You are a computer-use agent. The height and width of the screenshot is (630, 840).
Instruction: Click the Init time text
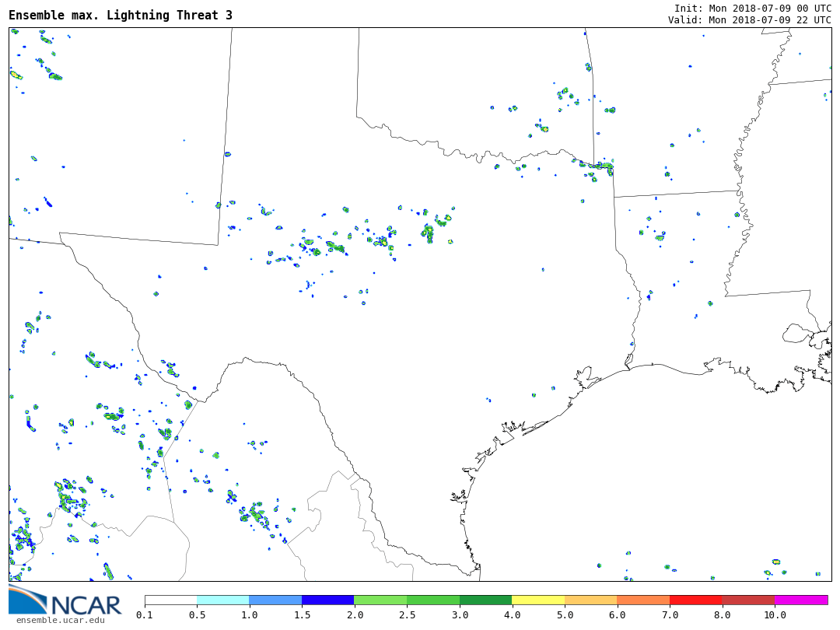(752, 8)
